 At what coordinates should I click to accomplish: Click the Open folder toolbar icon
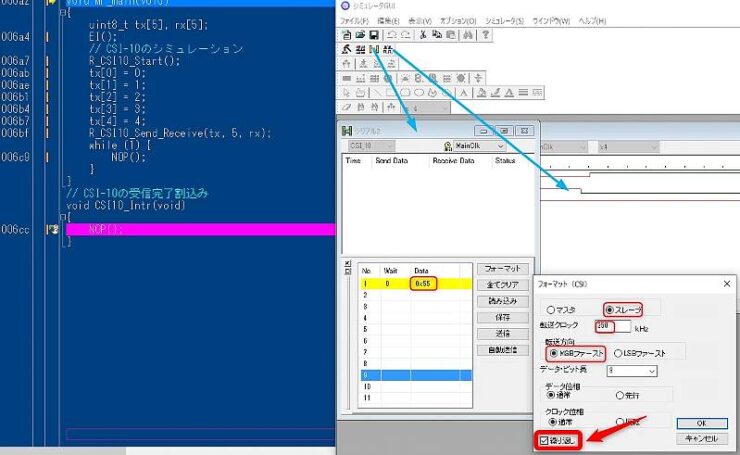coord(360,34)
